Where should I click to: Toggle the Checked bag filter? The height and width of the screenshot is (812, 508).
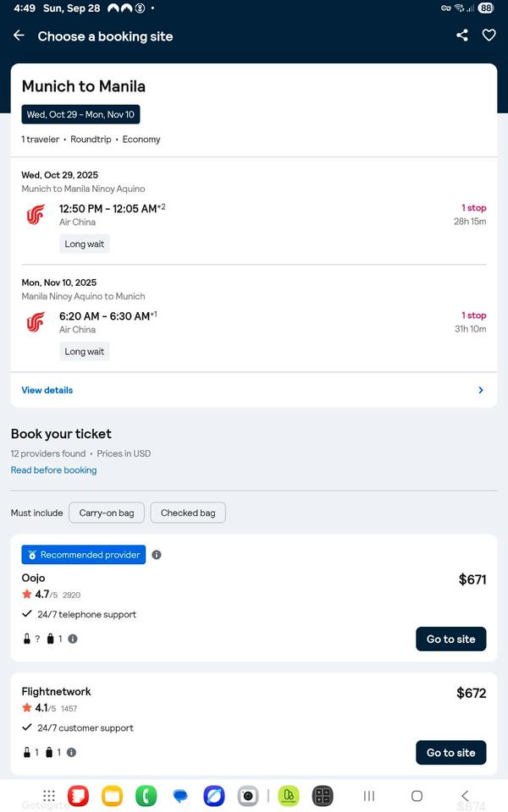pos(188,513)
